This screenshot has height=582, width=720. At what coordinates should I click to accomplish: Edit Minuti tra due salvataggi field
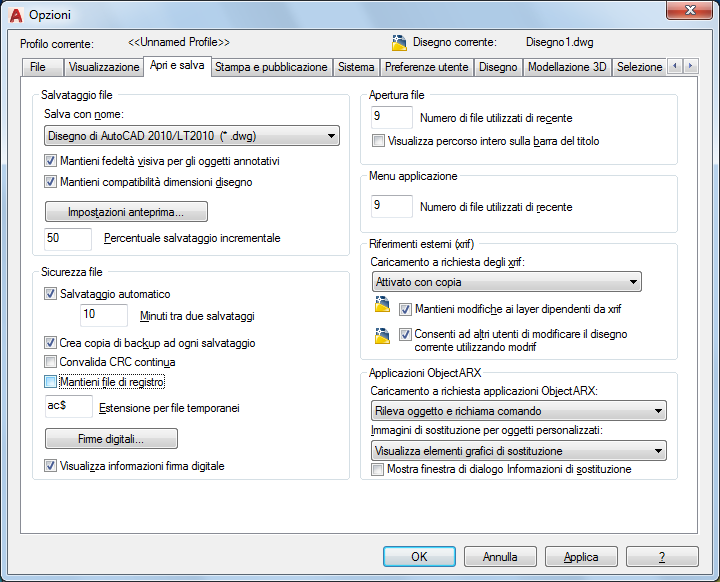104,315
